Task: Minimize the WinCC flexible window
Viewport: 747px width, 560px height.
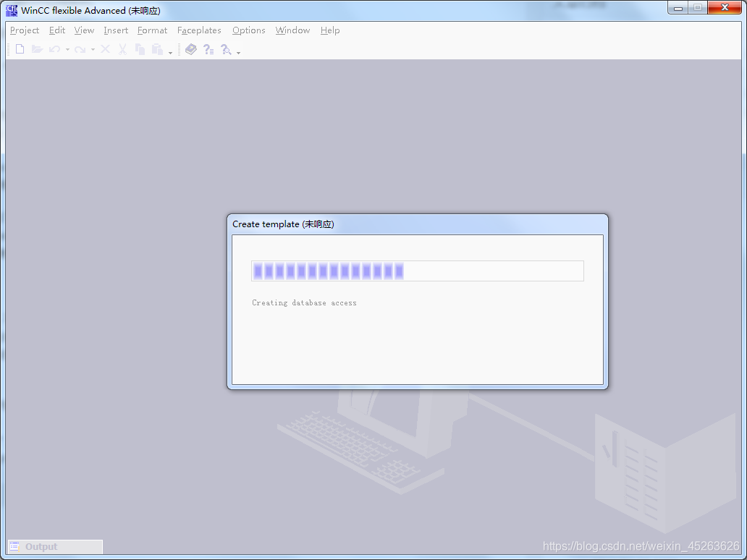Action: pyautogui.click(x=678, y=8)
